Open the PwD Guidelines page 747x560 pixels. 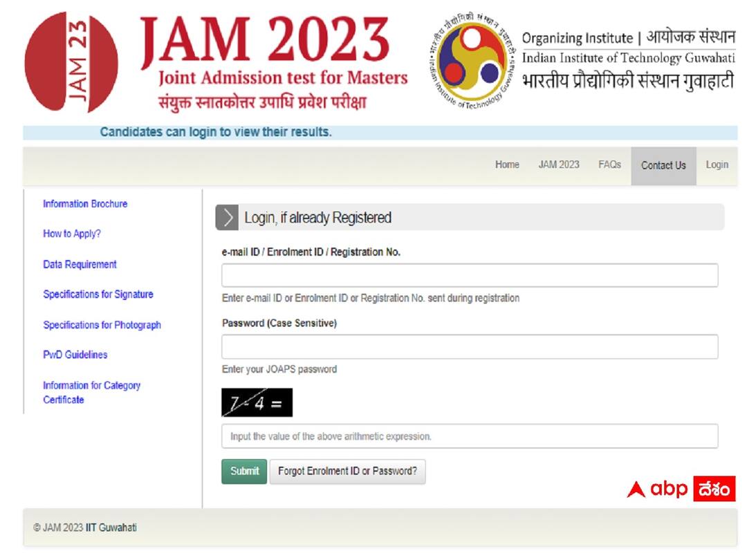pos(74,355)
